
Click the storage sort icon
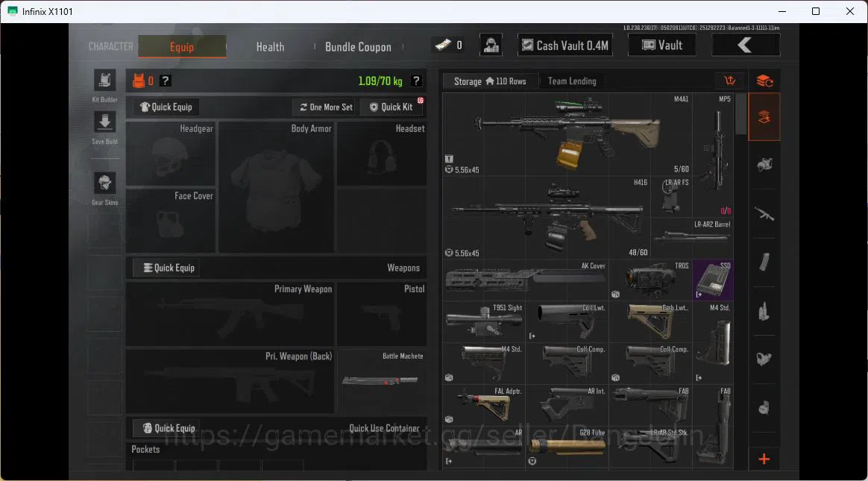(x=729, y=81)
